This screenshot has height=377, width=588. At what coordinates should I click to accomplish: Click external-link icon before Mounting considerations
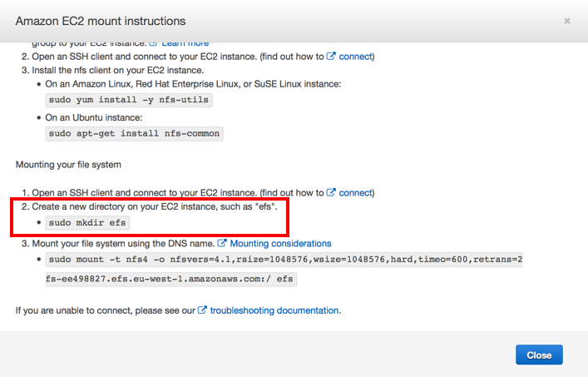tap(222, 244)
